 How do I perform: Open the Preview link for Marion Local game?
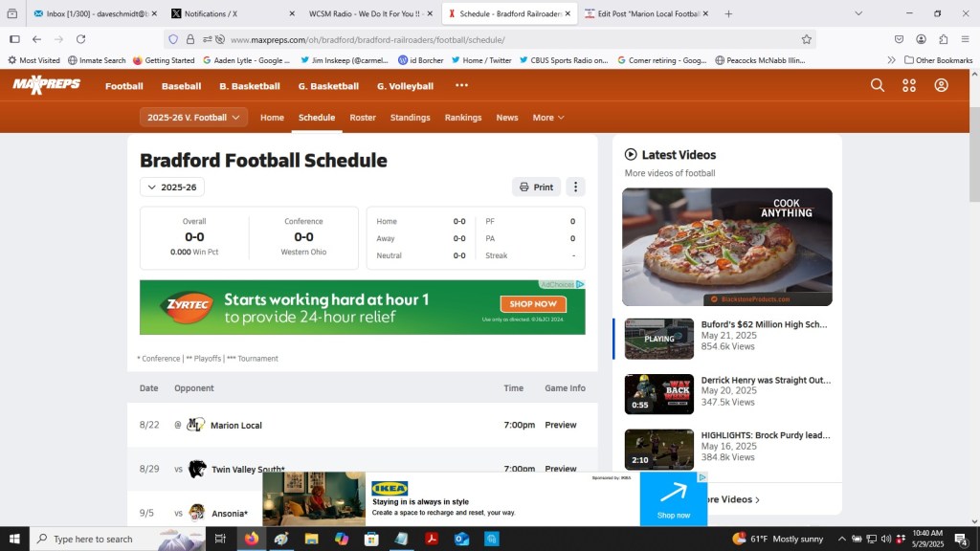pyautogui.click(x=561, y=425)
